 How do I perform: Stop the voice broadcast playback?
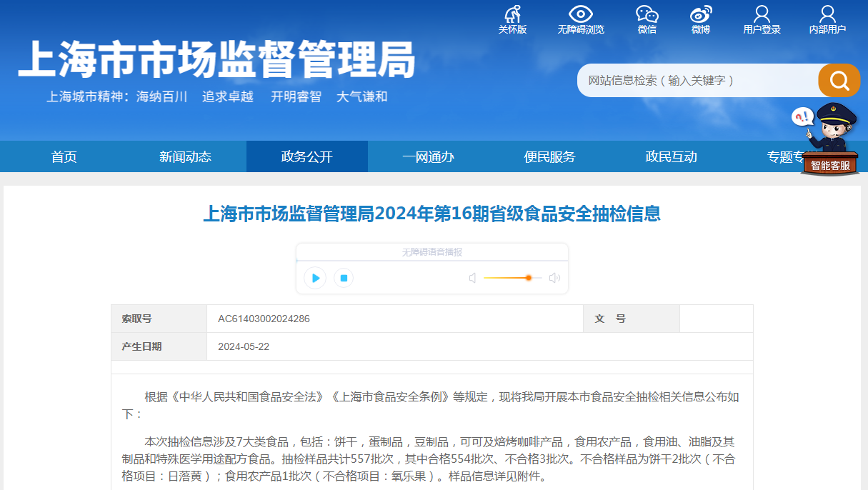click(344, 278)
